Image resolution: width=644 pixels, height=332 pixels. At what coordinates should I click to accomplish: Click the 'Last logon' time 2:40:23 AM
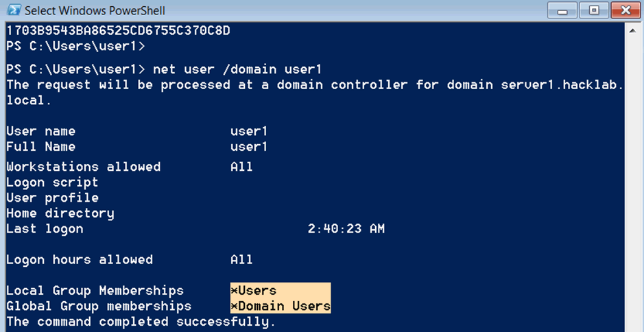click(x=346, y=229)
